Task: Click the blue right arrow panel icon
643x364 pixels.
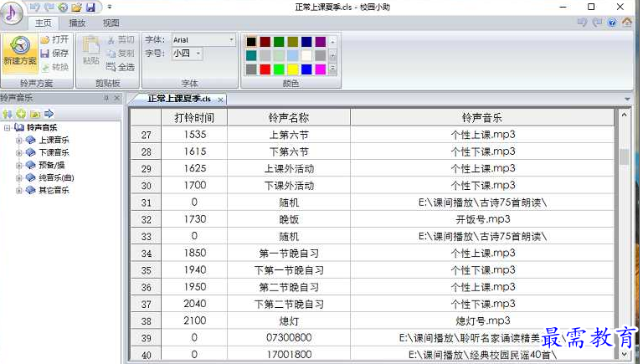Action: [49, 114]
